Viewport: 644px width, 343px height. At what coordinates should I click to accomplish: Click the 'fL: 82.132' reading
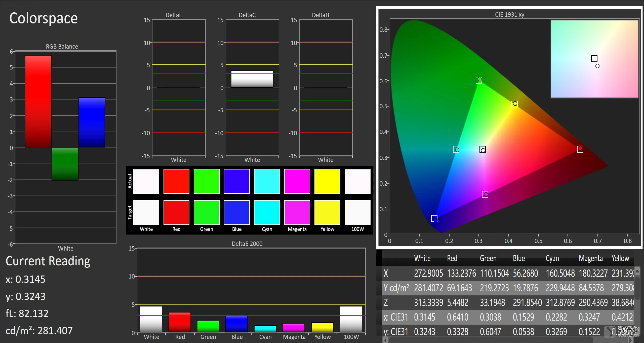tap(27, 314)
